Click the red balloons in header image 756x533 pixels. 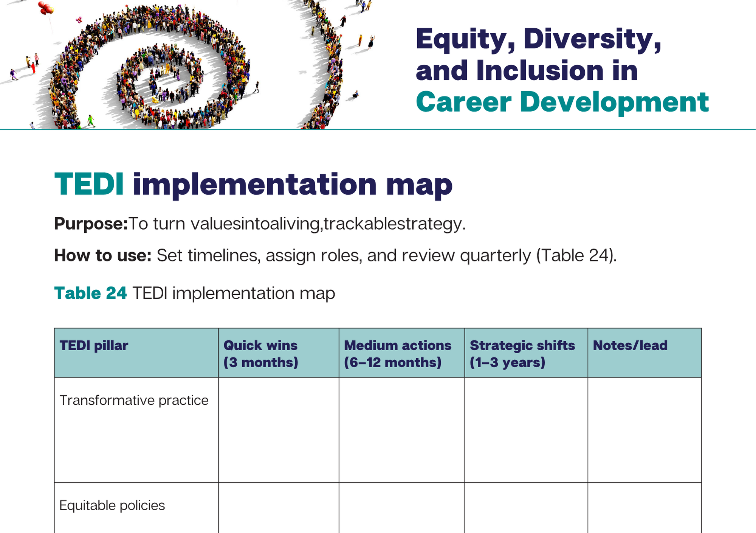(x=46, y=8)
